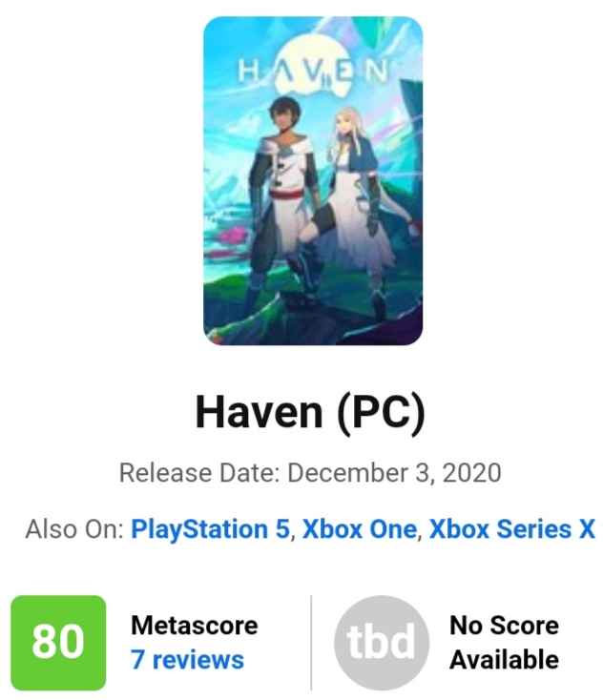Click the Haven cover art thumbnail
Viewport: 603px width, 700px height.
pos(313,181)
